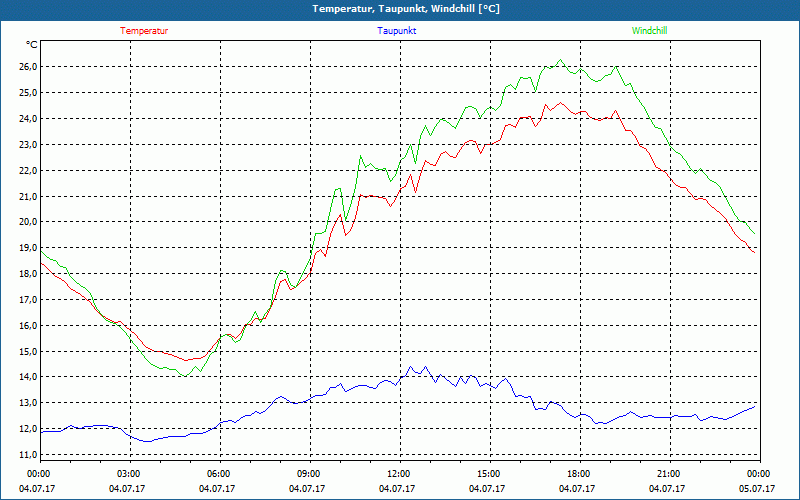Select the blue 'Taupunkt' legend label
The image size is (800, 500).
(396, 31)
